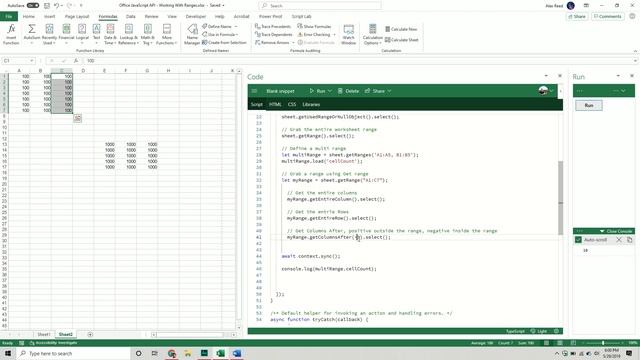Open Math & Trig functions
Screen dimensions: 640x360
pos(147,34)
